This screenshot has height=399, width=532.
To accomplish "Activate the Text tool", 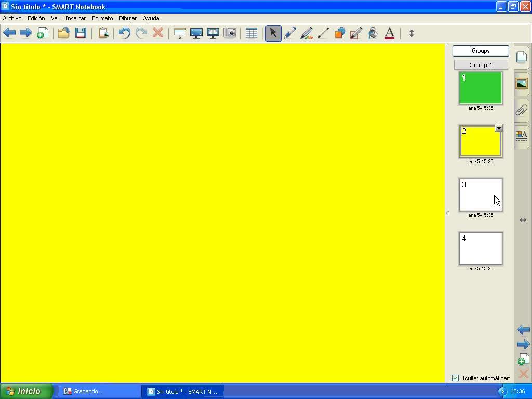I will pyautogui.click(x=389, y=33).
